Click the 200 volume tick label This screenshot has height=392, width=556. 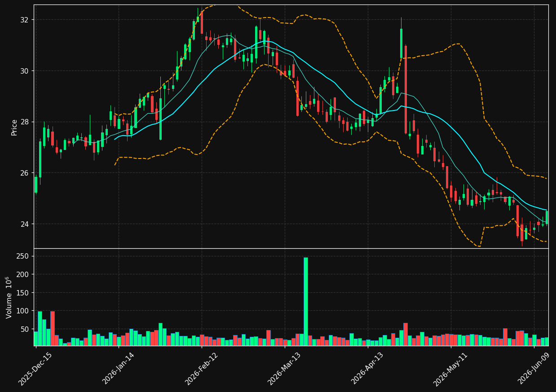tap(23, 274)
